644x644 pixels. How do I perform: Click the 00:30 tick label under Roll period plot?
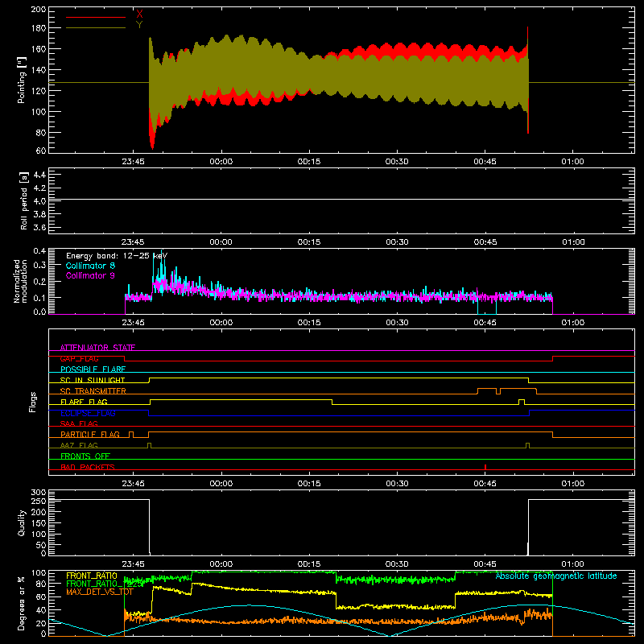[x=397, y=242]
